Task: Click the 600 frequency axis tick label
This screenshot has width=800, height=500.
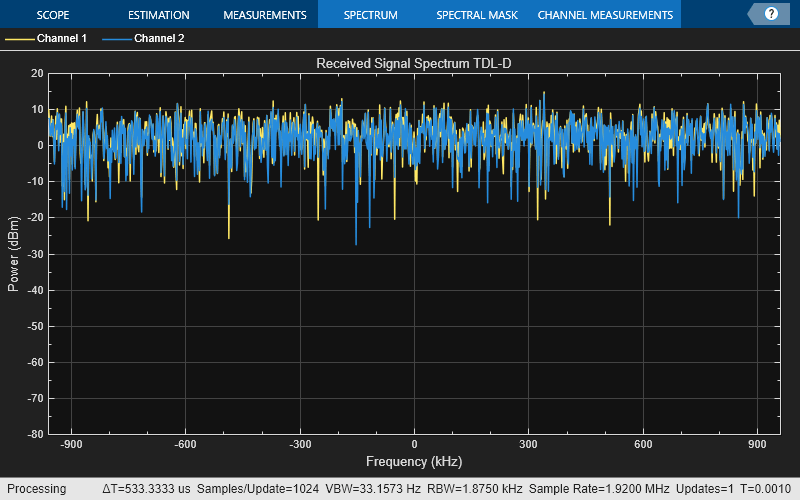Action: tap(643, 444)
